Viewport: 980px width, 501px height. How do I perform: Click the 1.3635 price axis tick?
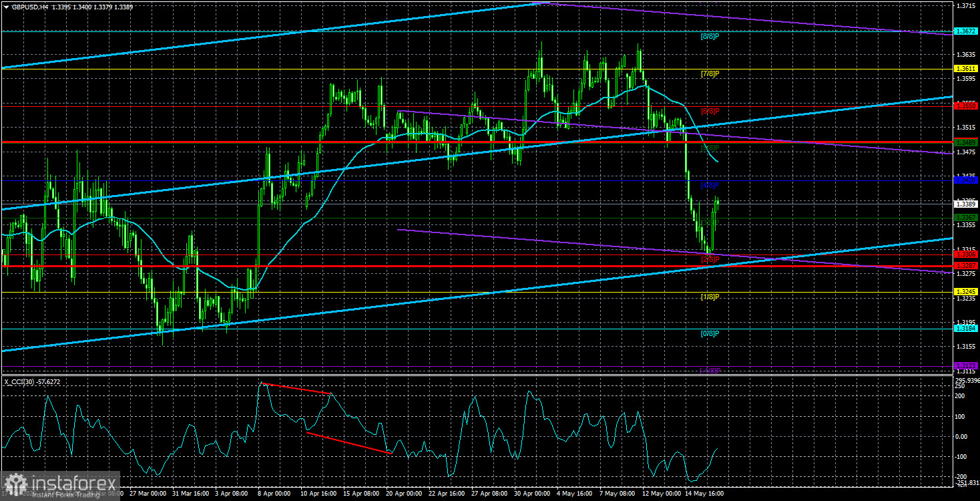click(965, 54)
